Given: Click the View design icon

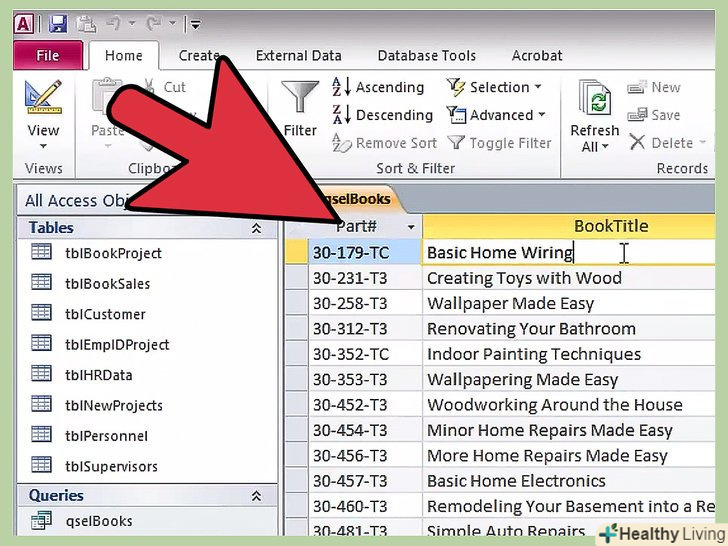Looking at the screenshot, I should (x=43, y=97).
